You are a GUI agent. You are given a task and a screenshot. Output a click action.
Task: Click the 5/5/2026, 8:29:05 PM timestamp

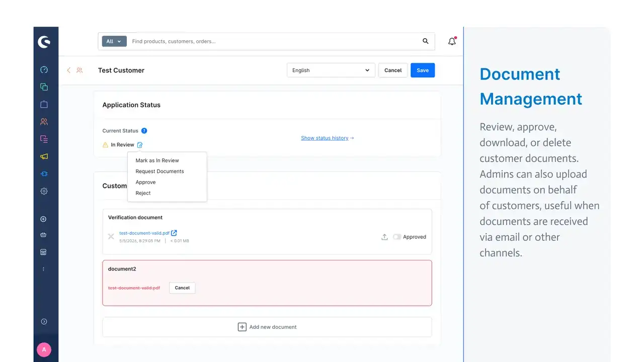point(140,241)
